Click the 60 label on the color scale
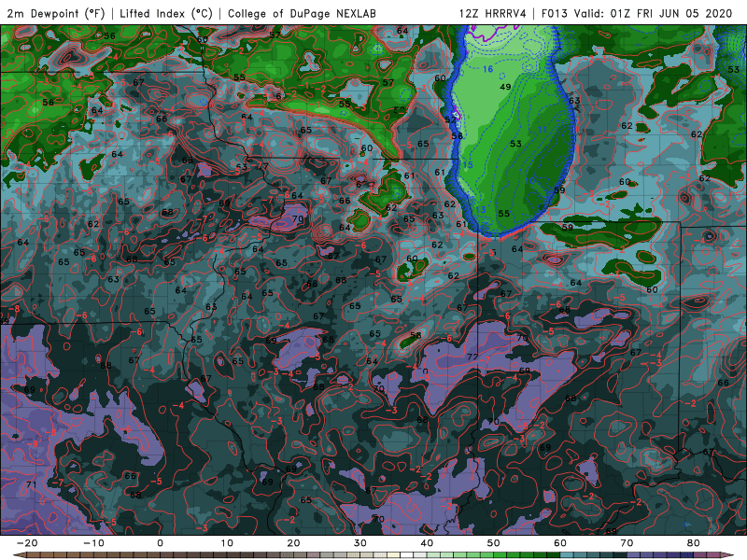Image resolution: width=747 pixels, height=560 pixels. 560,543
